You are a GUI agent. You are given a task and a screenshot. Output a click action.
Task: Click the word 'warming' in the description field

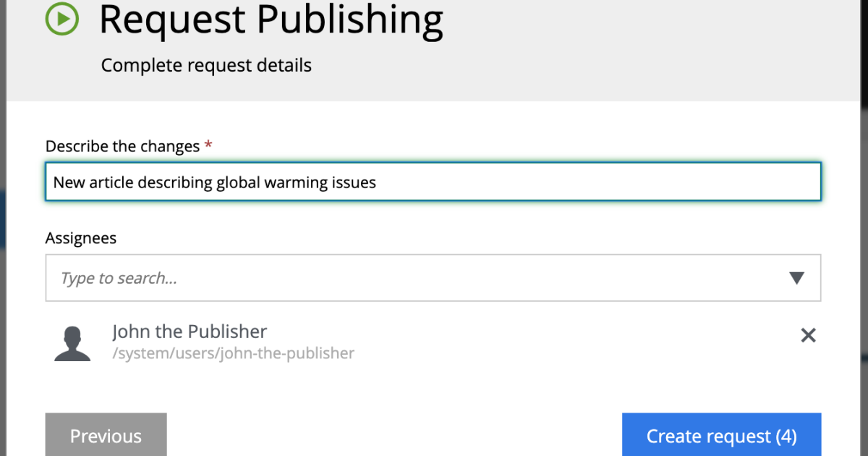(296, 182)
